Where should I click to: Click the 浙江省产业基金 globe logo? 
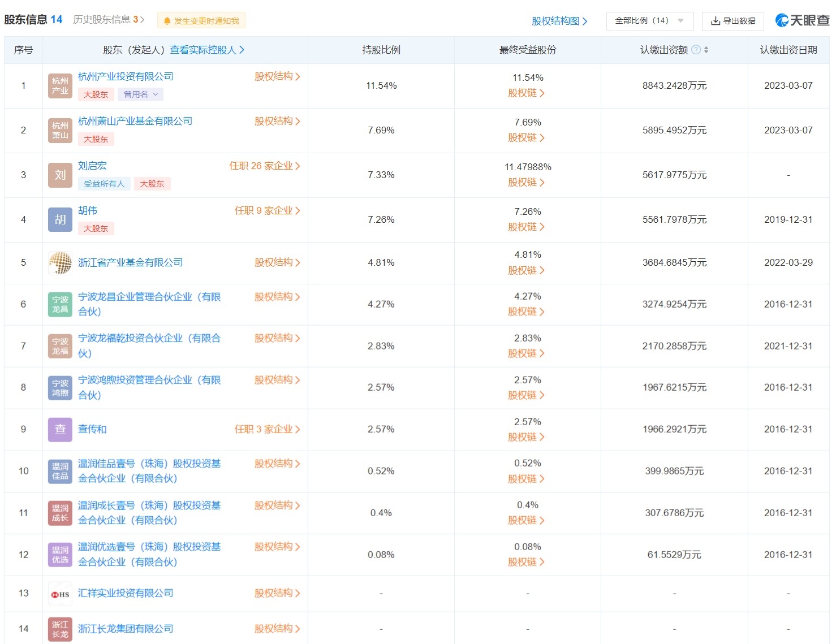point(60,263)
